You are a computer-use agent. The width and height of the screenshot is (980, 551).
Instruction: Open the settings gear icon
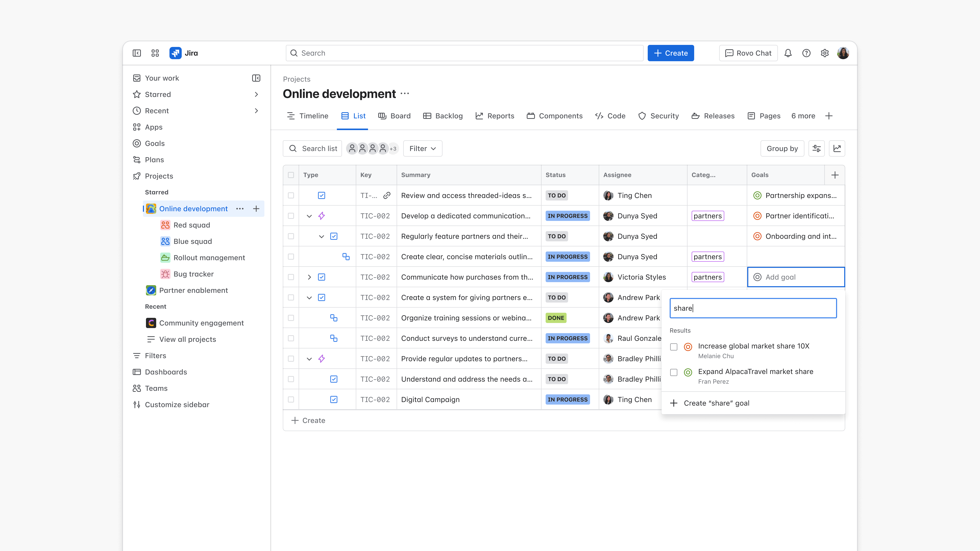coord(824,53)
